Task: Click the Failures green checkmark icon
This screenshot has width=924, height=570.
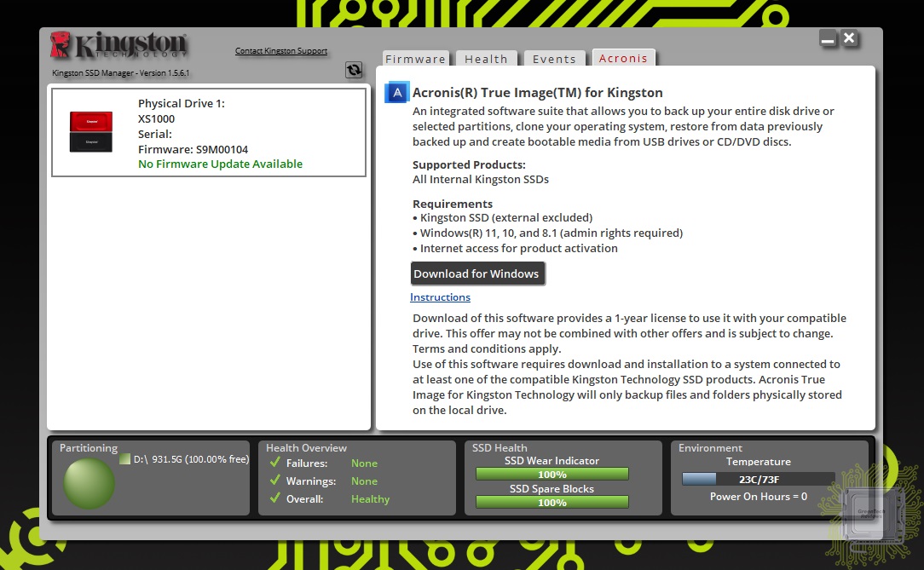Action: click(275, 463)
